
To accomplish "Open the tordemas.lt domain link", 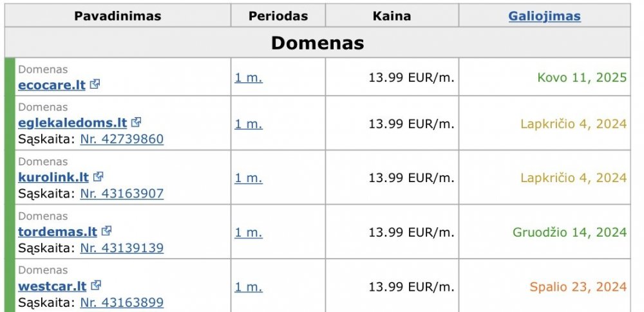I will [x=57, y=232].
